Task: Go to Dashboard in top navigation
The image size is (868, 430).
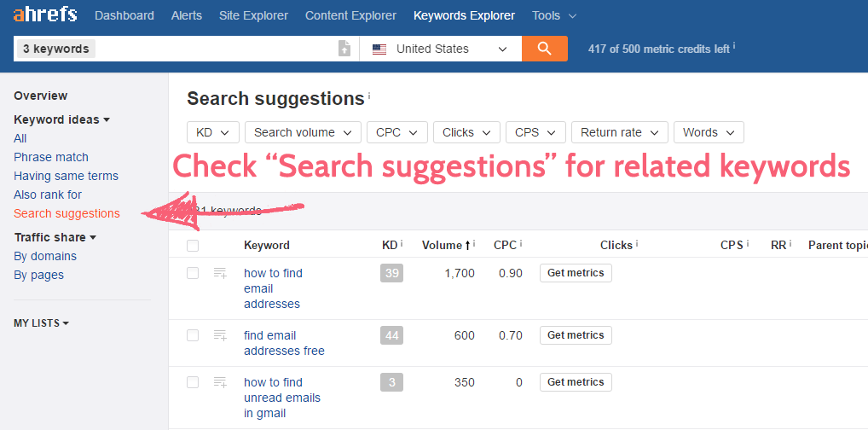Action: point(124,15)
